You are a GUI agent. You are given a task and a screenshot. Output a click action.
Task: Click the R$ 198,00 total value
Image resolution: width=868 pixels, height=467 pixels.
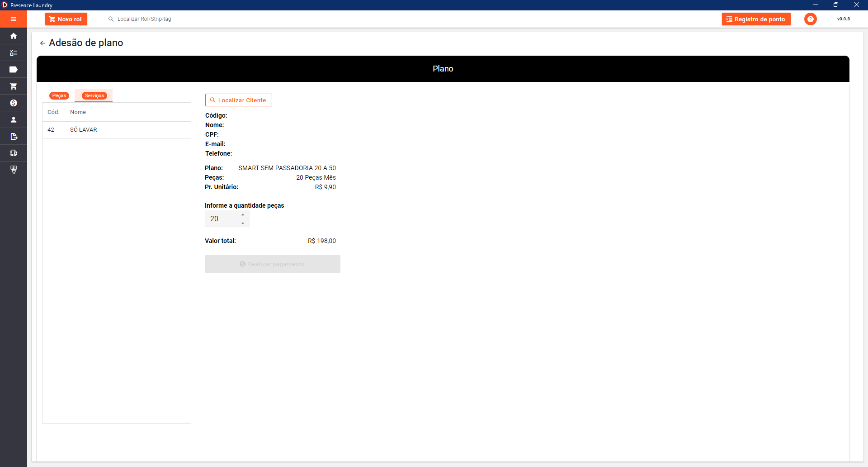click(x=322, y=241)
